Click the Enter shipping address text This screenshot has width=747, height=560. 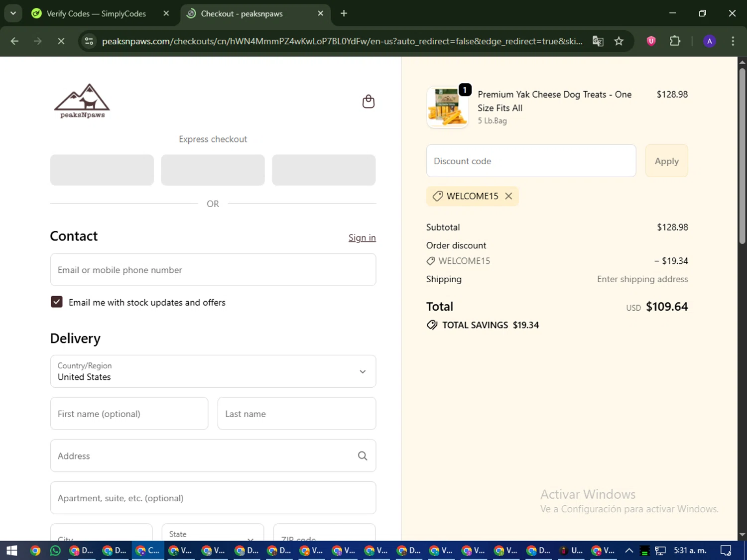[x=642, y=279]
